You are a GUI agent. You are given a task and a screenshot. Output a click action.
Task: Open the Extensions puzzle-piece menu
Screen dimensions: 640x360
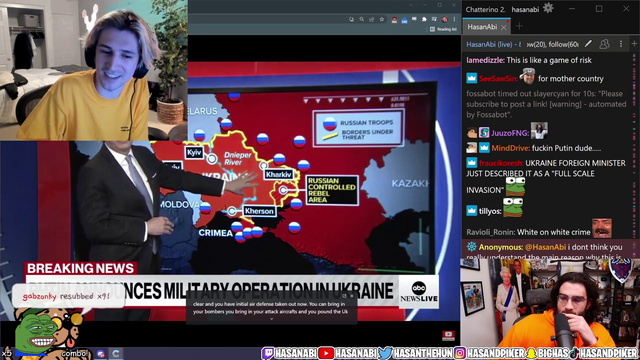[424, 19]
